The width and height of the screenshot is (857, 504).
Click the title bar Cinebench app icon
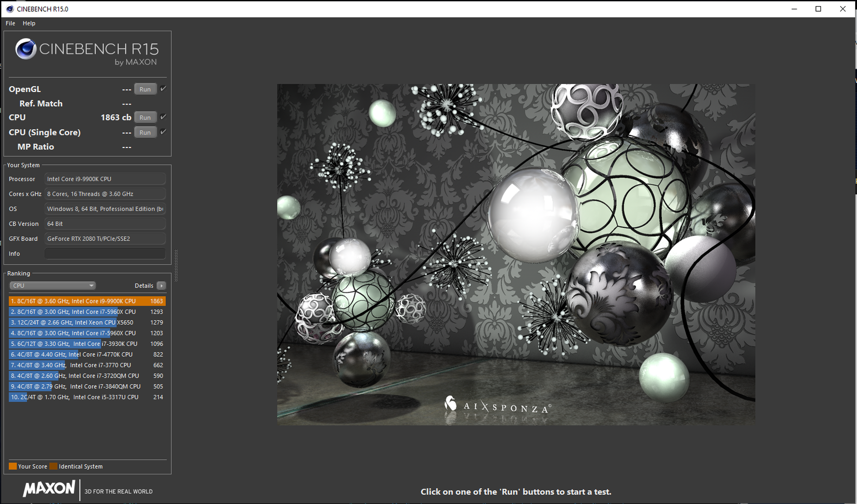click(x=9, y=9)
